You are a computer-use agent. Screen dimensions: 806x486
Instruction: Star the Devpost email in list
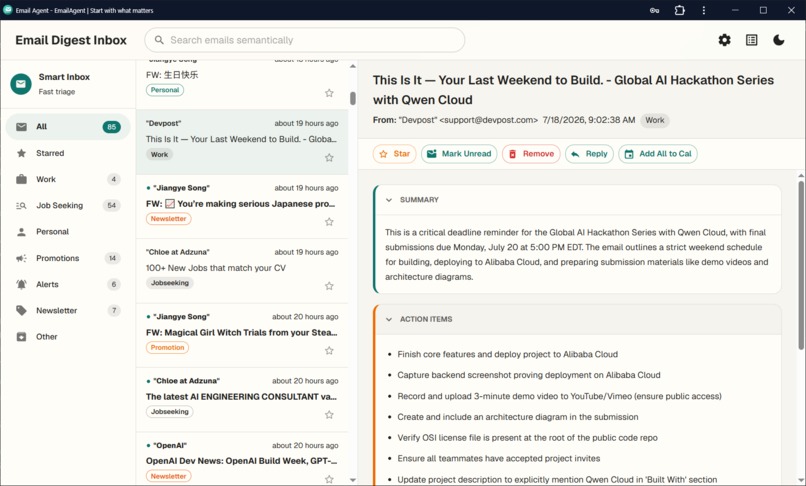click(x=329, y=157)
